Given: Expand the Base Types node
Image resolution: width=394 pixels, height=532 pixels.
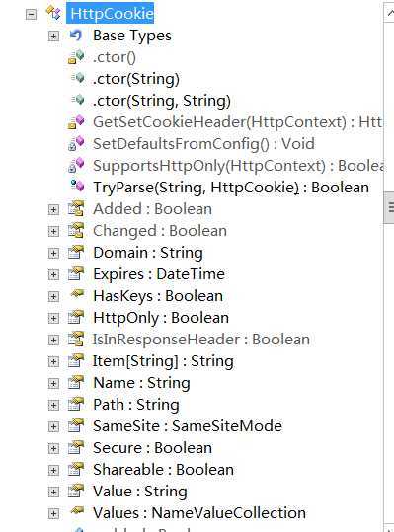Looking at the screenshot, I should click(53, 36).
